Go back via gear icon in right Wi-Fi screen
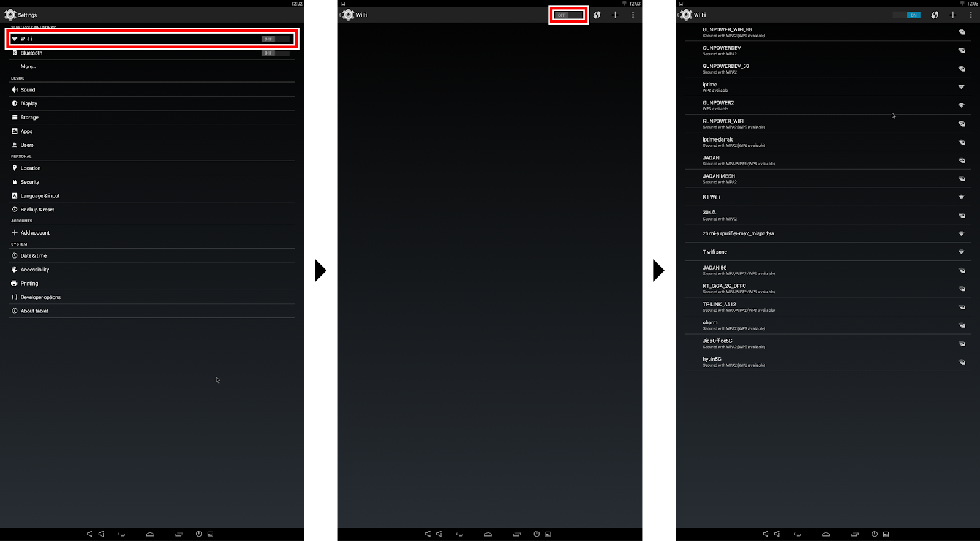This screenshot has width=980, height=541. pos(685,15)
